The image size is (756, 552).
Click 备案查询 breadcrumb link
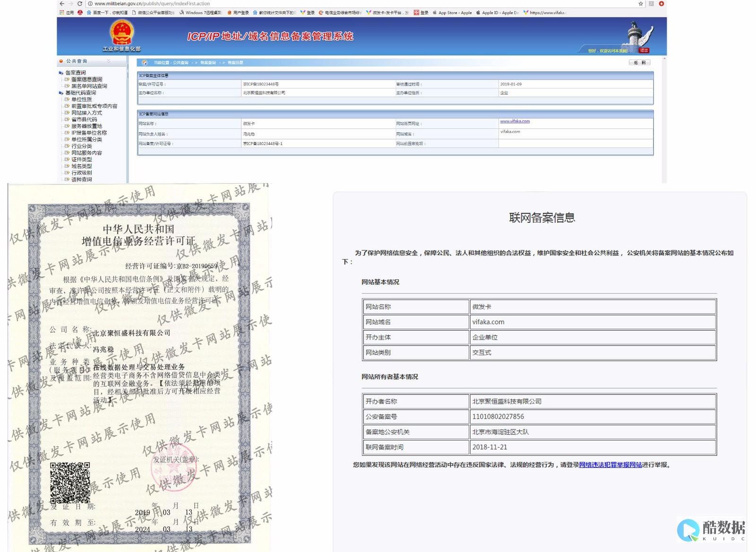pos(208,63)
